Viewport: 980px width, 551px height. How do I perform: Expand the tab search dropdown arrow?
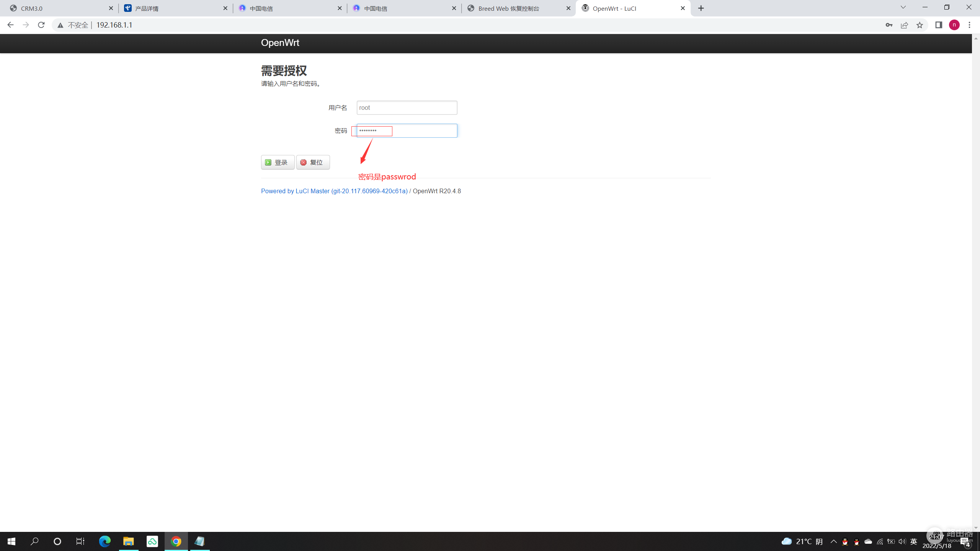pyautogui.click(x=903, y=8)
